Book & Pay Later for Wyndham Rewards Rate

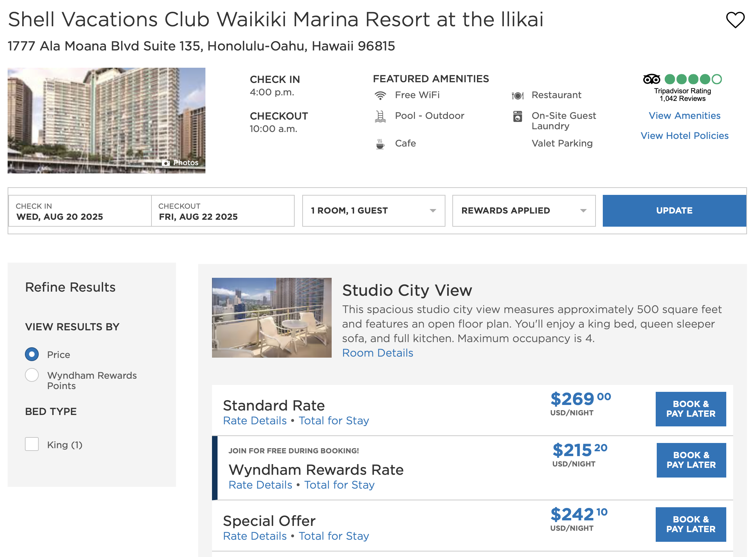coord(691,460)
